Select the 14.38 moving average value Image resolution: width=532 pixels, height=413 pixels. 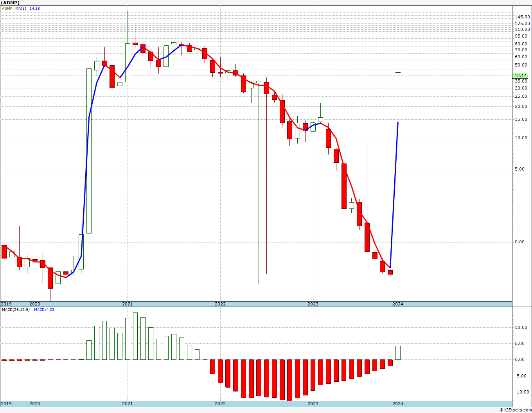[x=34, y=8]
